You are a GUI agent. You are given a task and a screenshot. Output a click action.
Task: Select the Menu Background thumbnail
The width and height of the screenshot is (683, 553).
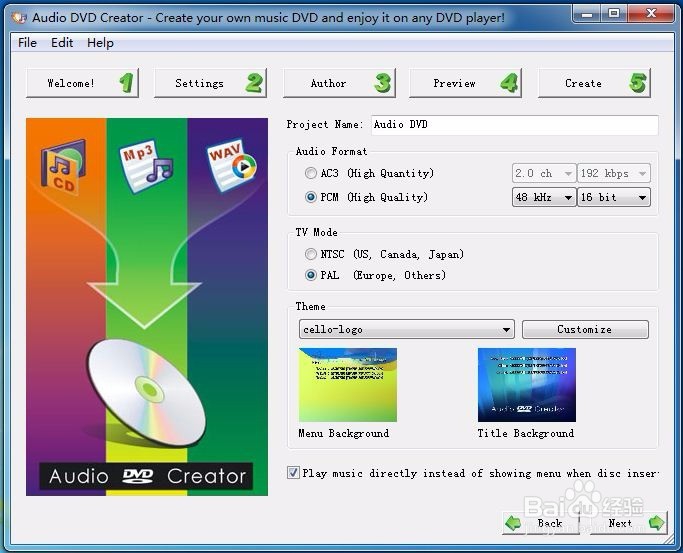point(348,384)
